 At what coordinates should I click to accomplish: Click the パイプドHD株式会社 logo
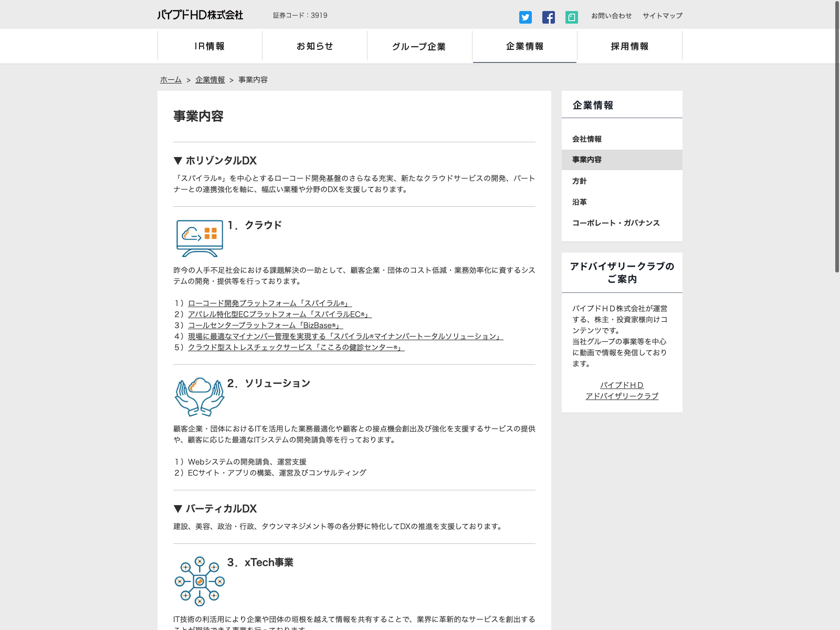(200, 15)
